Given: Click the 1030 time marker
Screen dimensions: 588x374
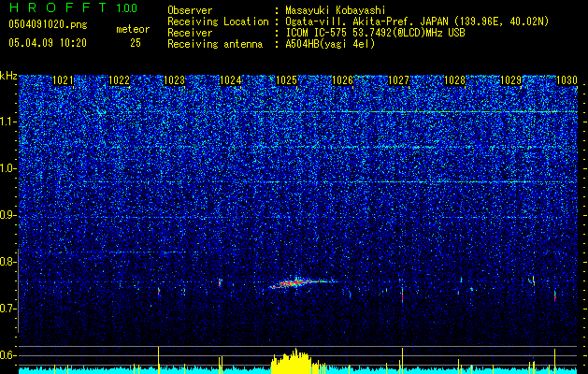Looking at the screenshot, I should (566, 80).
